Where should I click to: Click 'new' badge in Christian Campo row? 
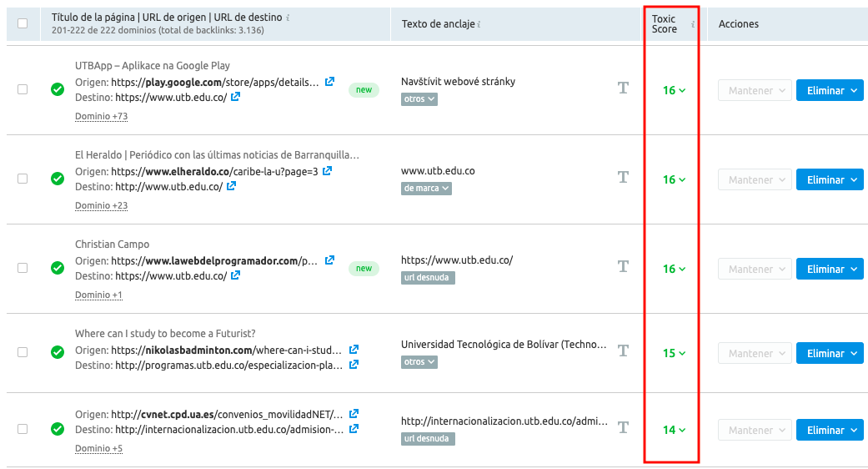(x=364, y=269)
